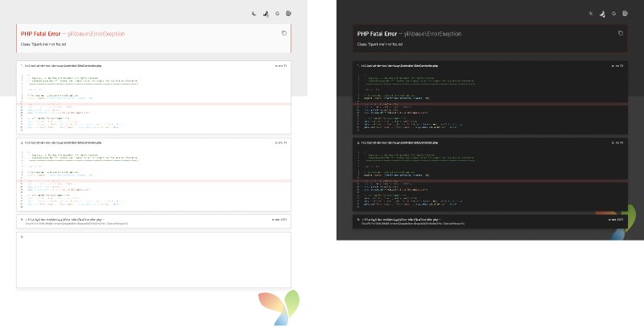Copy the error message in the dark page
Viewport: 644px width, 326px height.
(620, 33)
